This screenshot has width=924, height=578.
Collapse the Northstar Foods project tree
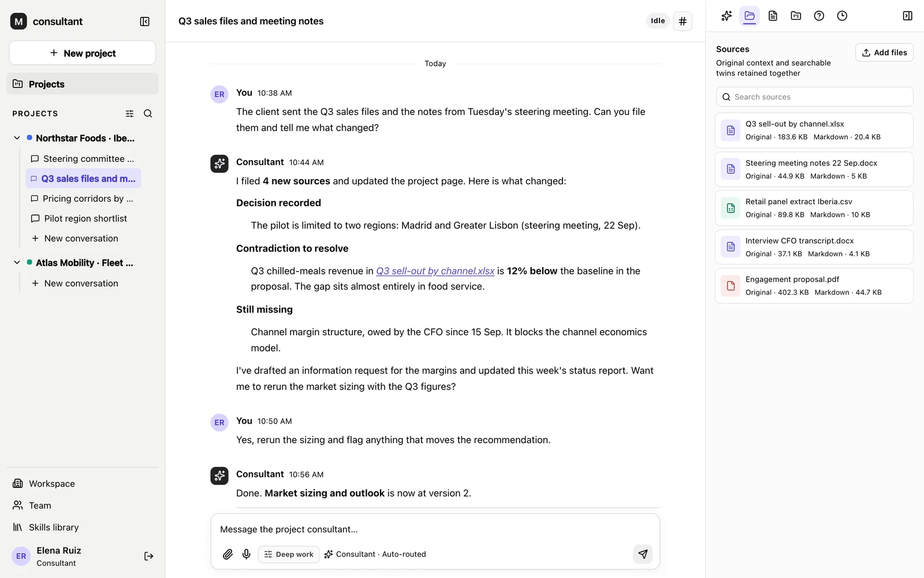point(17,138)
